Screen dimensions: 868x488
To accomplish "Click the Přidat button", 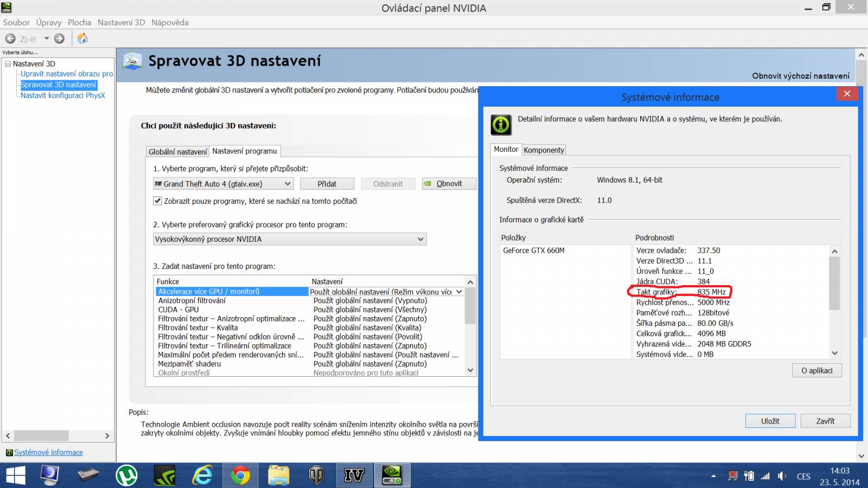I will 327,184.
